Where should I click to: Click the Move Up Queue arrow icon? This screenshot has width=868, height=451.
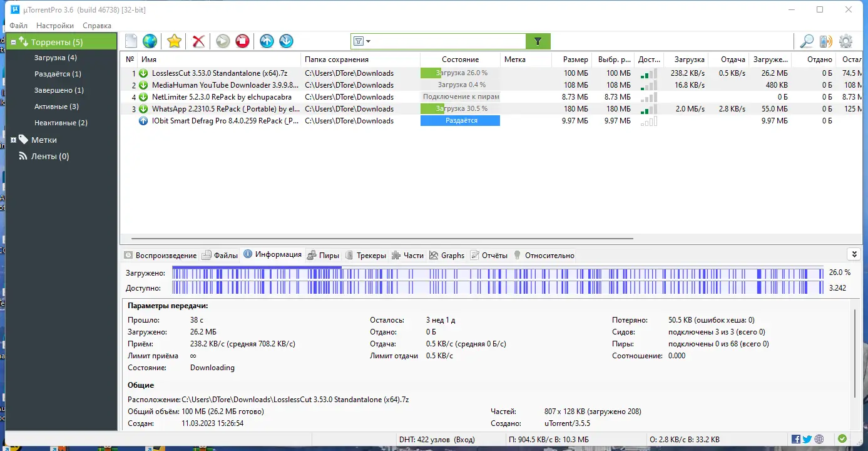pos(267,41)
